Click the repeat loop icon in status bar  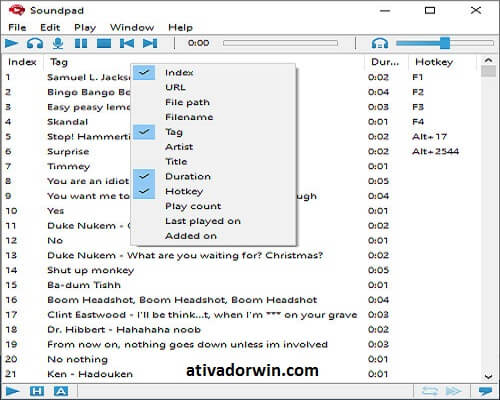[x=430, y=391]
